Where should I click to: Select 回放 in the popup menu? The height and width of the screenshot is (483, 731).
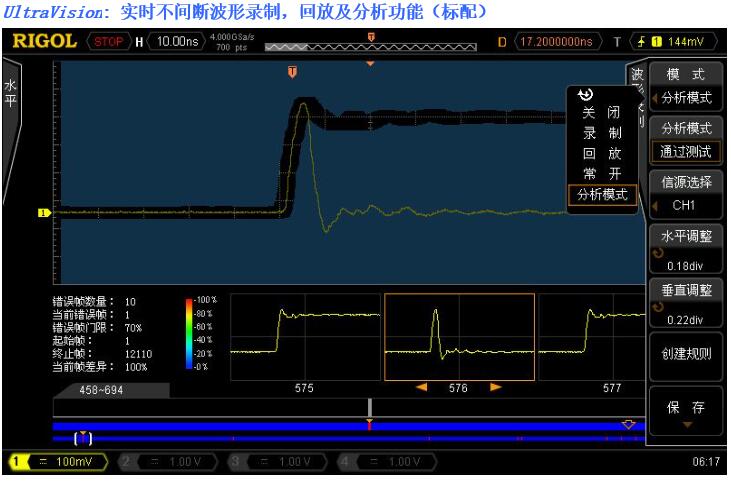click(602, 154)
